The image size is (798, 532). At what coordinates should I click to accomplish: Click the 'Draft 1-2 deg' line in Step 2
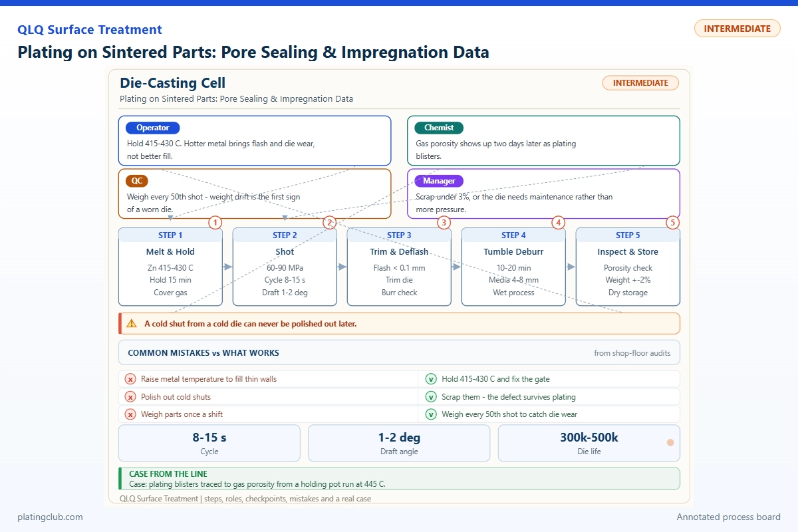[285, 293]
